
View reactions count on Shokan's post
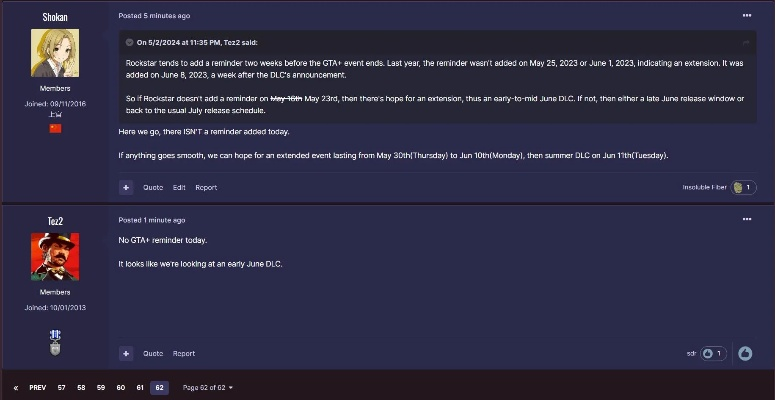(744, 187)
